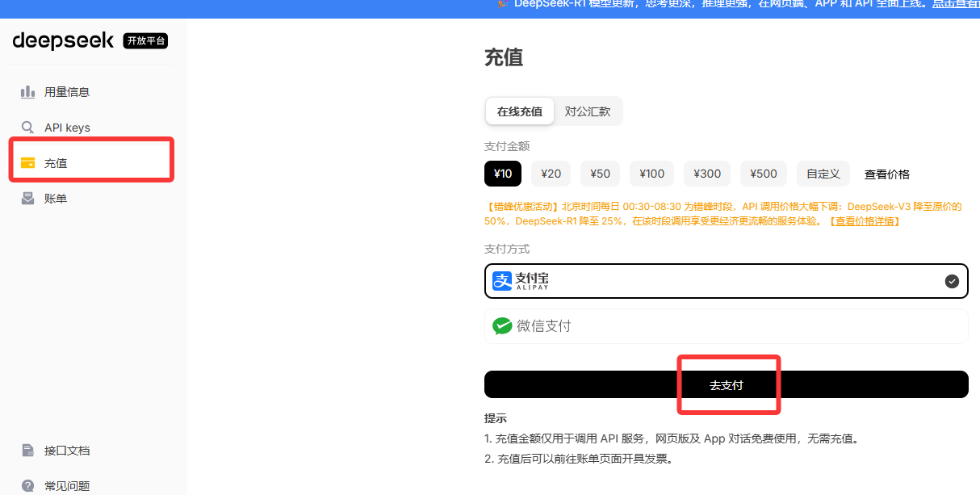Select the ¥50 payment amount
This screenshot has width=980, height=495.
coord(600,174)
